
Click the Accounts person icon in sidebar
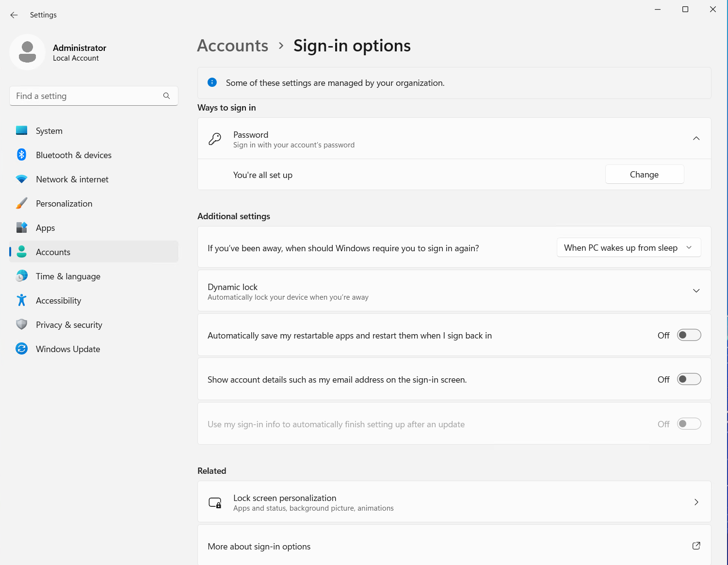tap(21, 252)
